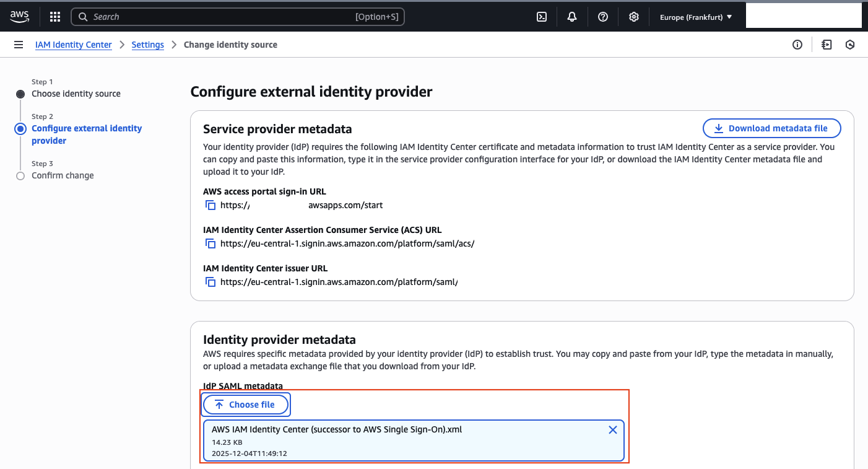Open the Europe (Frankfurt) region dropdown
Image resolution: width=868 pixels, height=469 pixels.
click(695, 17)
